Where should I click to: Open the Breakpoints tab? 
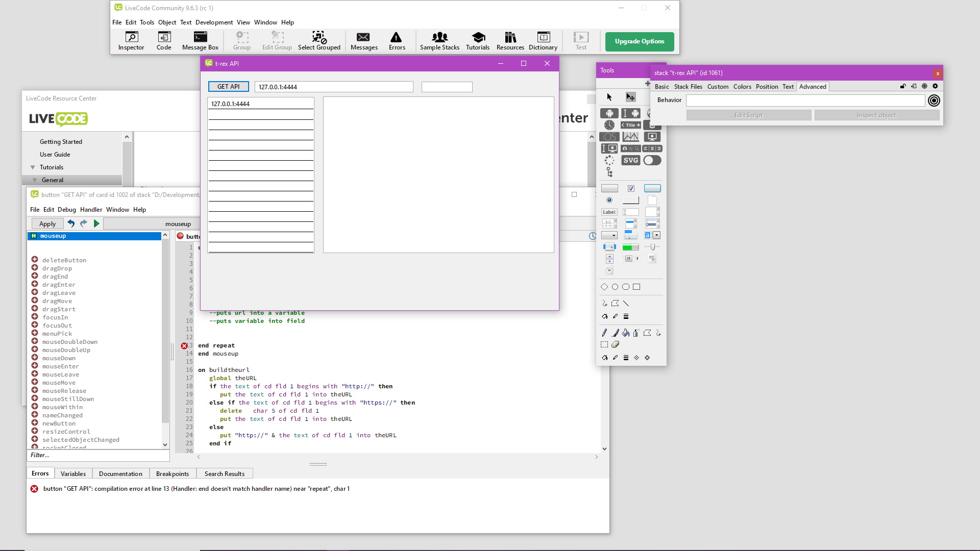[x=173, y=474]
